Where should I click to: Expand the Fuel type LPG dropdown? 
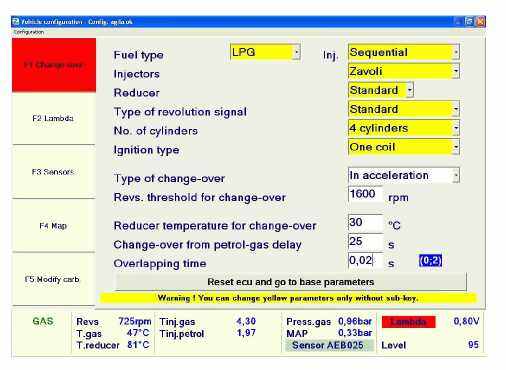pos(296,52)
